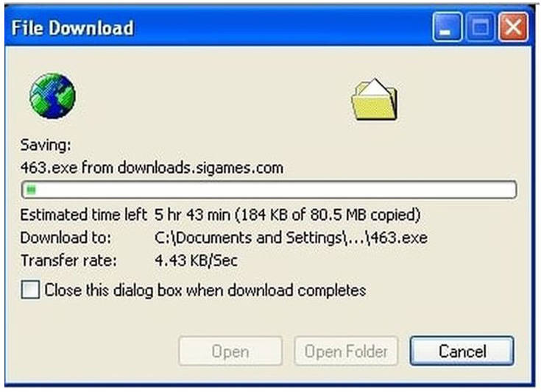Click the disabled maximize button in the title bar

coord(480,27)
